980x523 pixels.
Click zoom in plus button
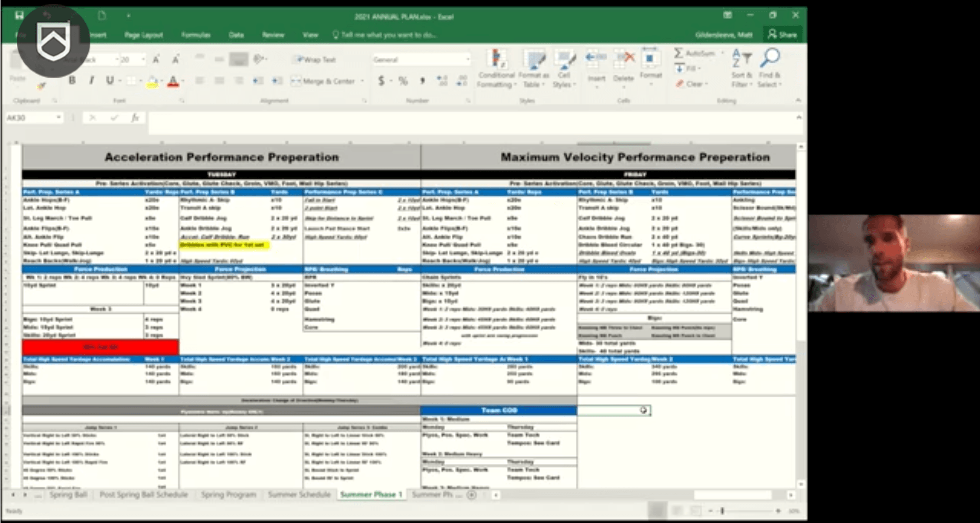[778, 511]
